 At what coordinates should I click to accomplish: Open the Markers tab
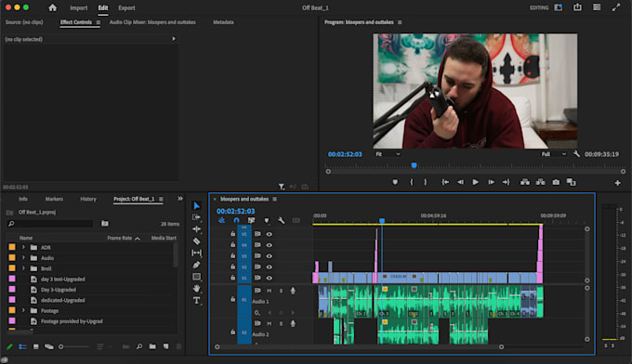click(54, 199)
